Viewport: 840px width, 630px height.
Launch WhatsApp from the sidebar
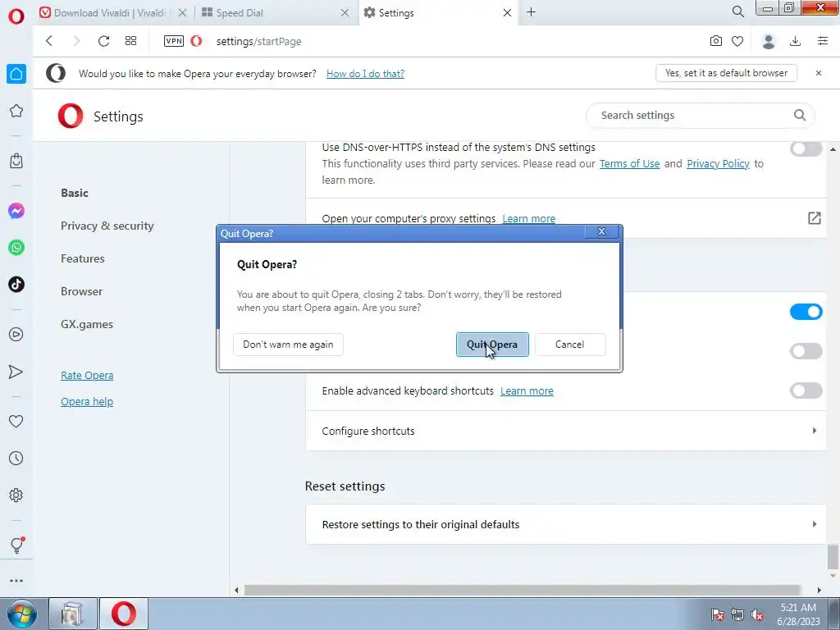point(16,248)
